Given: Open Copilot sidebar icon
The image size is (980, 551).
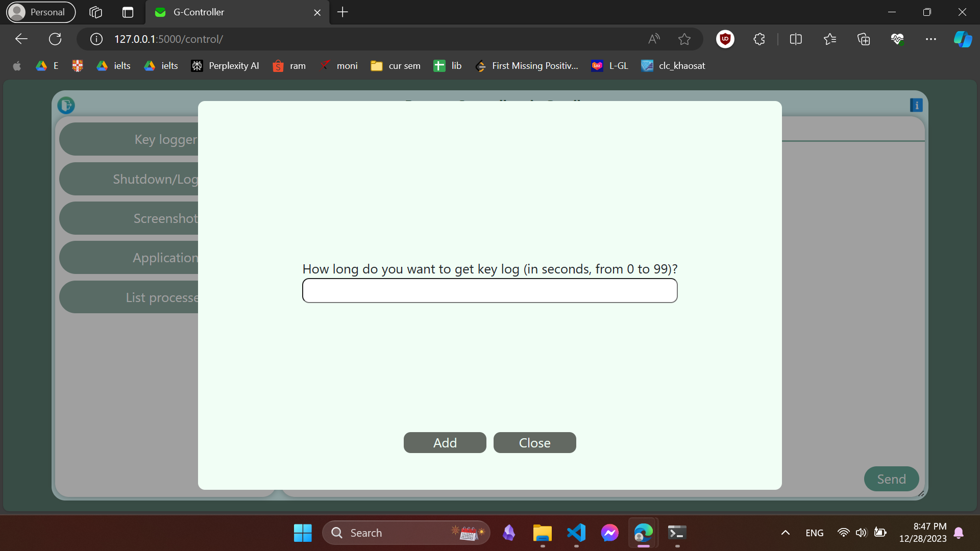Looking at the screenshot, I should point(962,39).
